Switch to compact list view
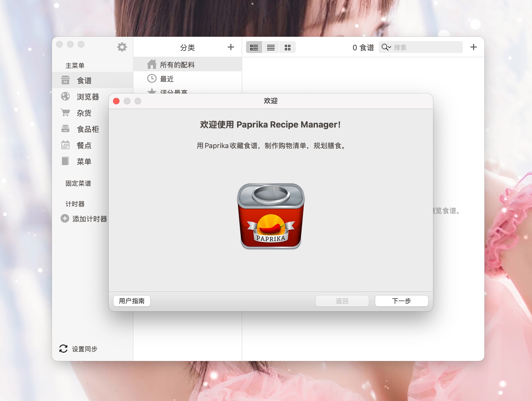Viewport: 532px width, 401px height. point(271,47)
